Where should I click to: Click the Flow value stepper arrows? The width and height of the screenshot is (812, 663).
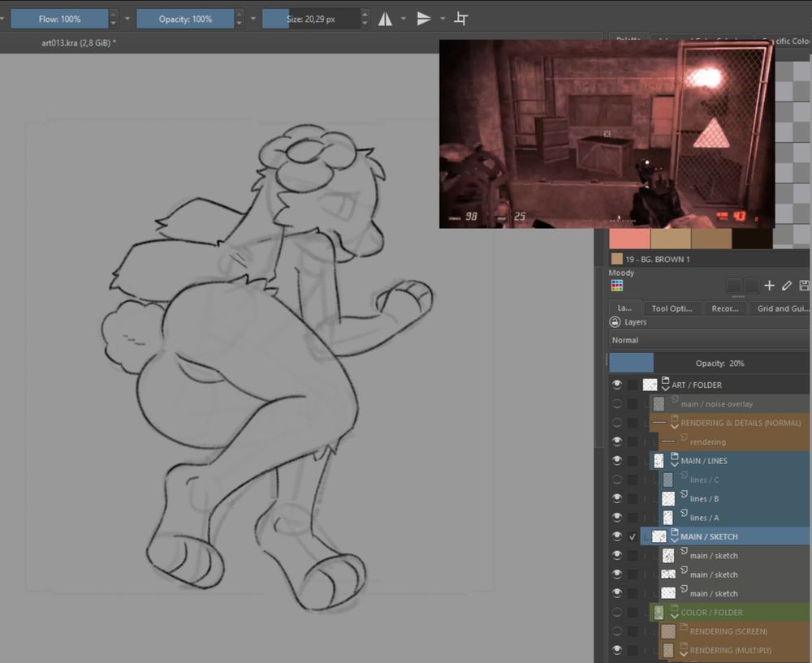point(114,19)
